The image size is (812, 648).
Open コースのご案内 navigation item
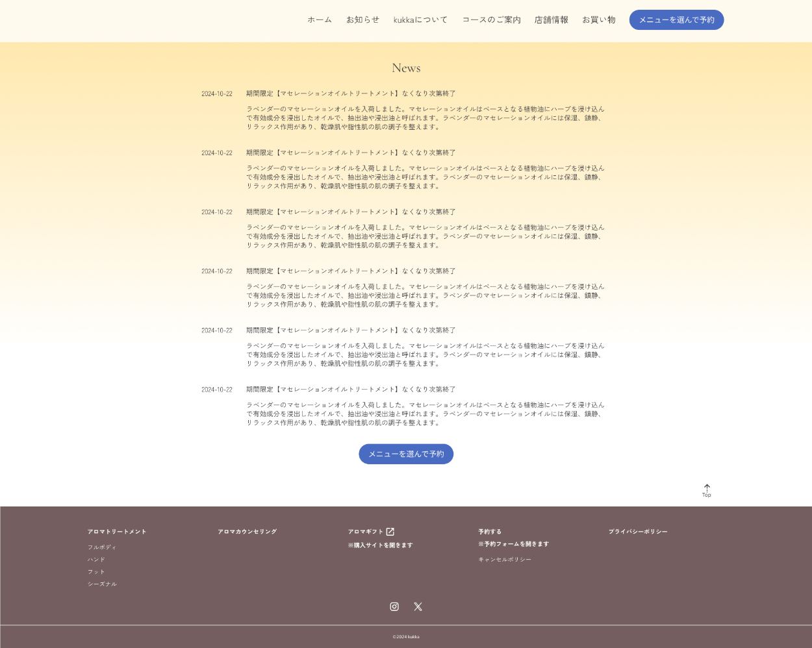[491, 20]
